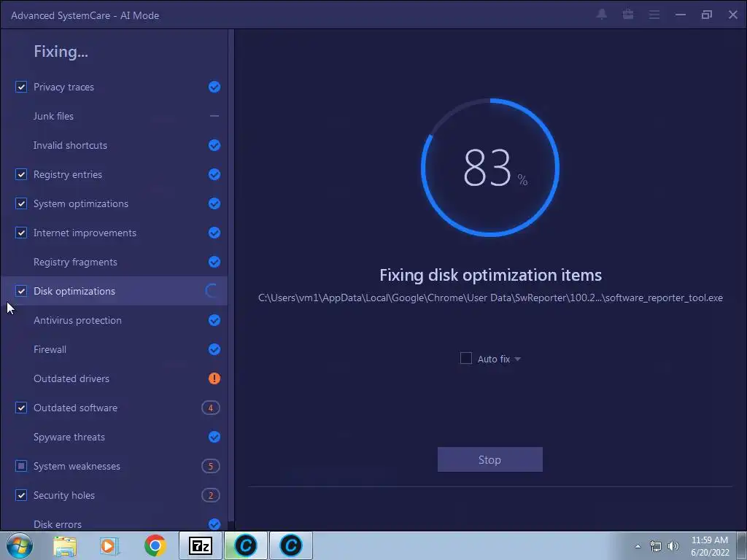Launch Google Chrome from the taskbar
747x560 pixels.
coord(155,545)
